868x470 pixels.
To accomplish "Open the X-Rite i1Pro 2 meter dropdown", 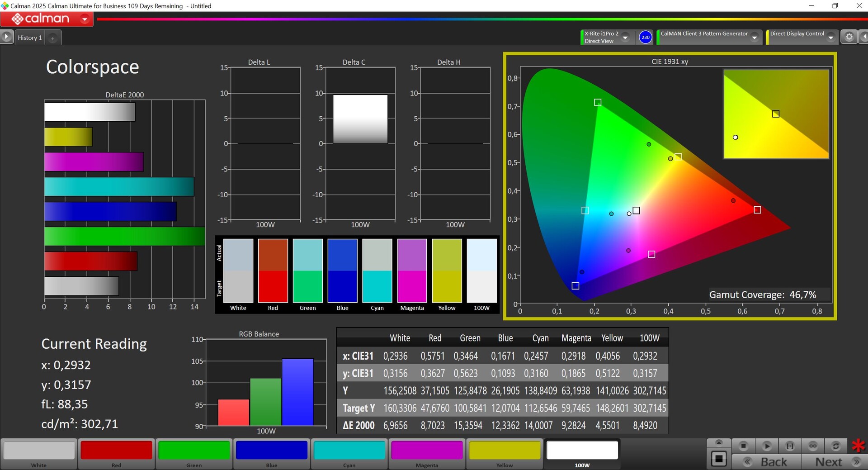I will [x=625, y=38].
